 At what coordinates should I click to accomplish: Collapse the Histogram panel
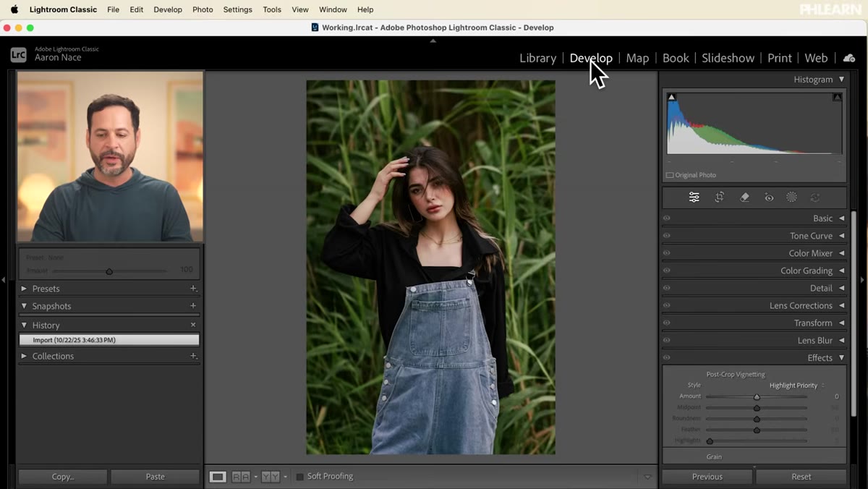(x=841, y=80)
